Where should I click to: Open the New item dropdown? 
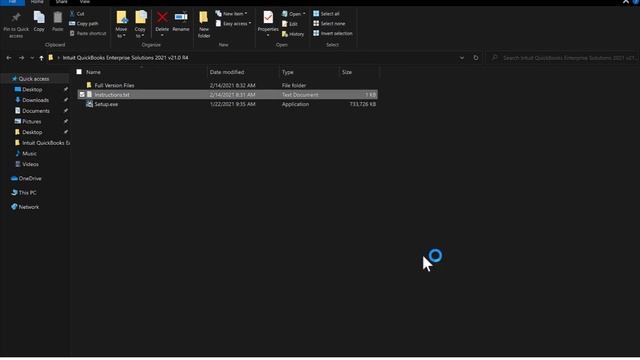click(231, 14)
